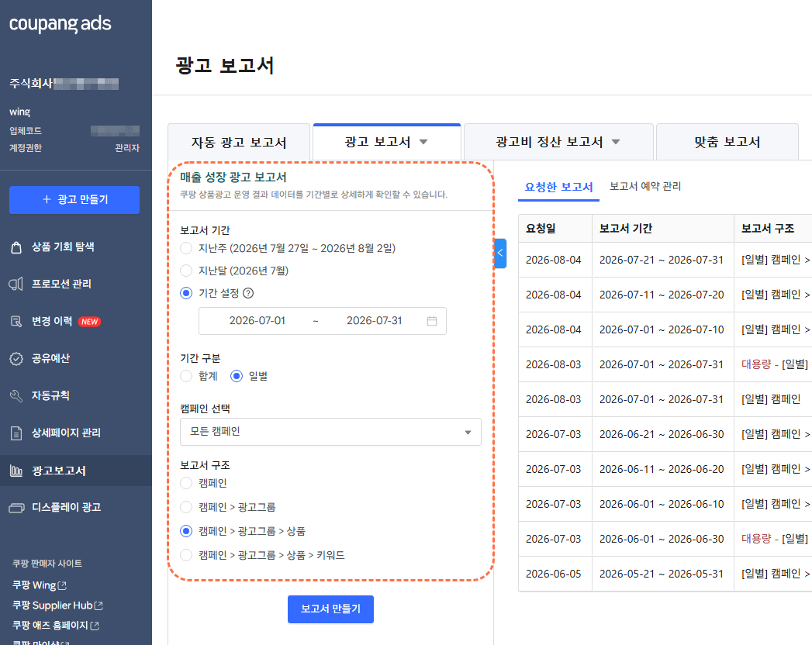Select 캠페인 > 광고그룹 structure radio
Screen dimensions: 812x645
click(186, 507)
